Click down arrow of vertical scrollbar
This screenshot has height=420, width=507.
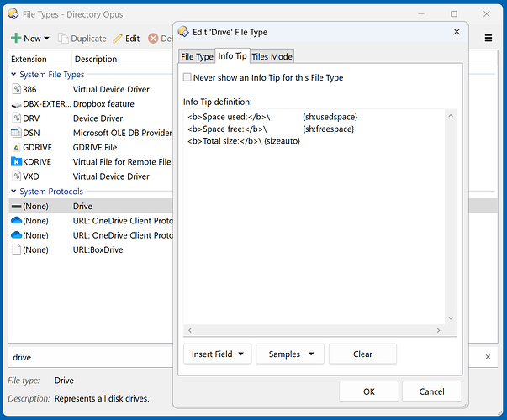click(x=451, y=318)
